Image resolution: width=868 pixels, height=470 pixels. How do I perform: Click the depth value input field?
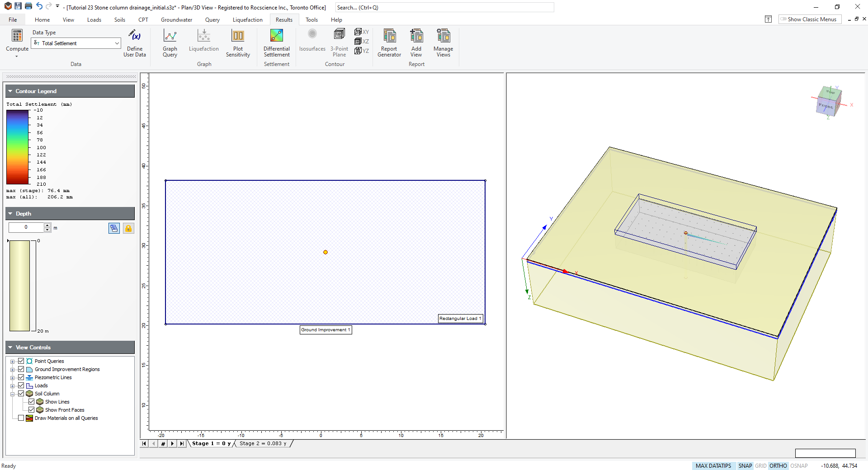coord(26,227)
